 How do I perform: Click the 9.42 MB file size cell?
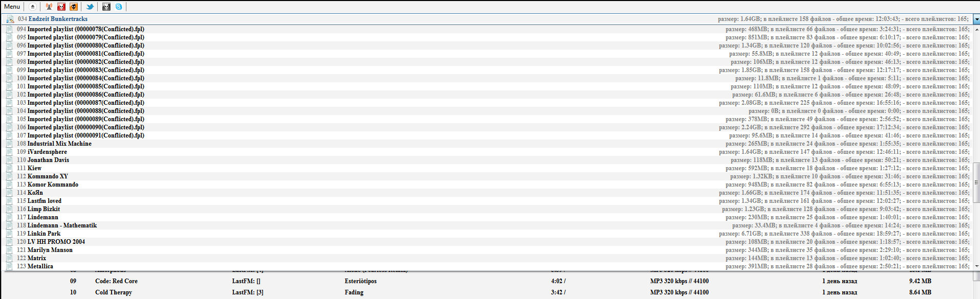tap(920, 281)
